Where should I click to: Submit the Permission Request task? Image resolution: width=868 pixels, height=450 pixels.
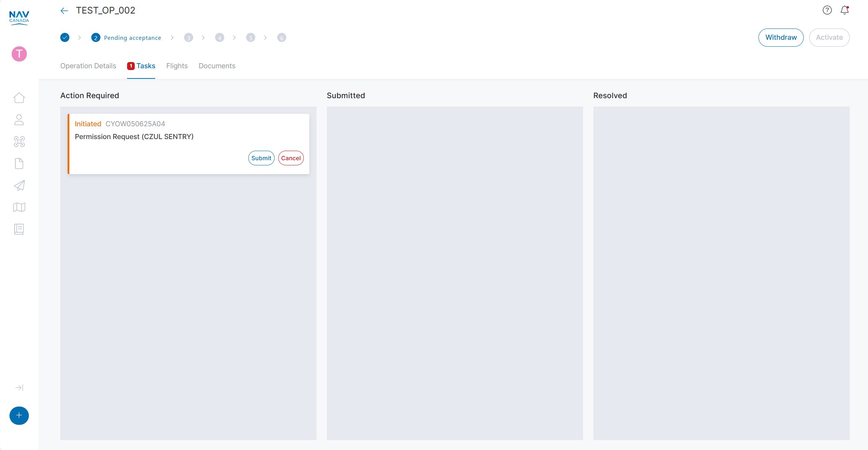pyautogui.click(x=261, y=158)
